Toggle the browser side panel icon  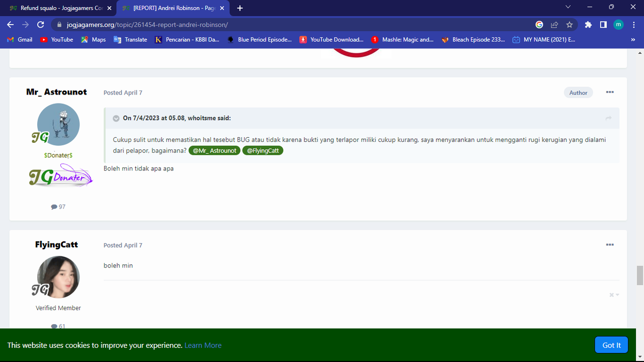pos(603,25)
